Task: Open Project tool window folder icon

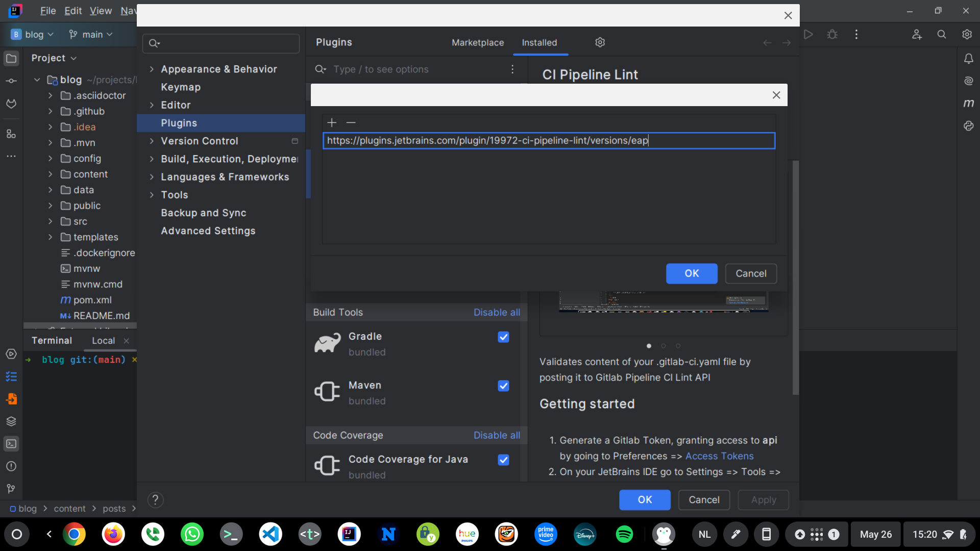Action: click(11, 58)
